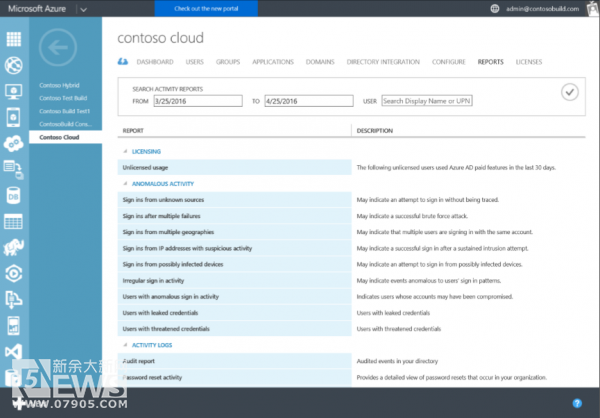Screen dimensions: 600x418
Task: Click 'Audited events in your directory' text
Action: pyautogui.click(x=397, y=361)
